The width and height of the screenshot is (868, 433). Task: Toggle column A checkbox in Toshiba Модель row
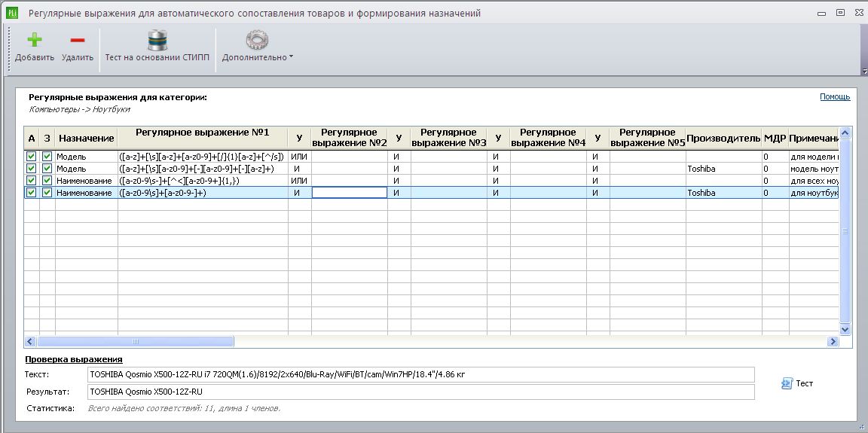[32, 169]
